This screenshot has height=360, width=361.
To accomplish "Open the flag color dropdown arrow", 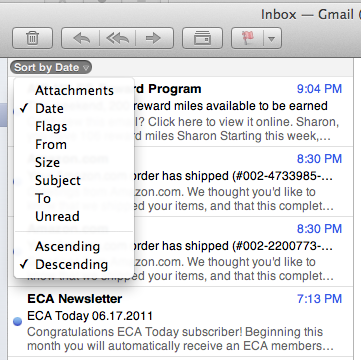I will pyautogui.click(x=272, y=39).
